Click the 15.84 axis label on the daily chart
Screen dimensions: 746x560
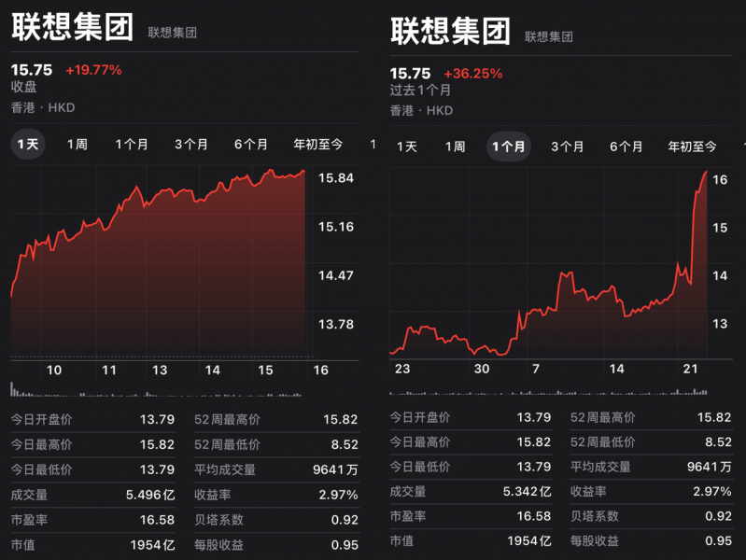[336, 178]
